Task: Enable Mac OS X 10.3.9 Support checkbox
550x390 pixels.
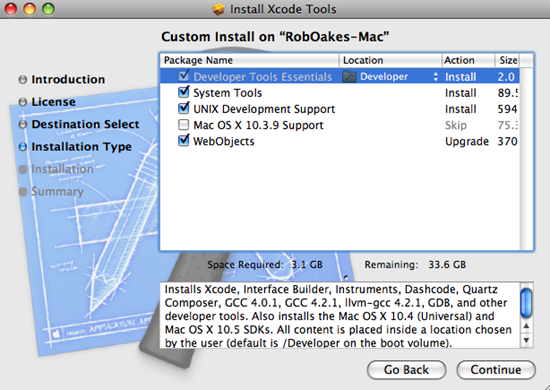Action: (183, 125)
